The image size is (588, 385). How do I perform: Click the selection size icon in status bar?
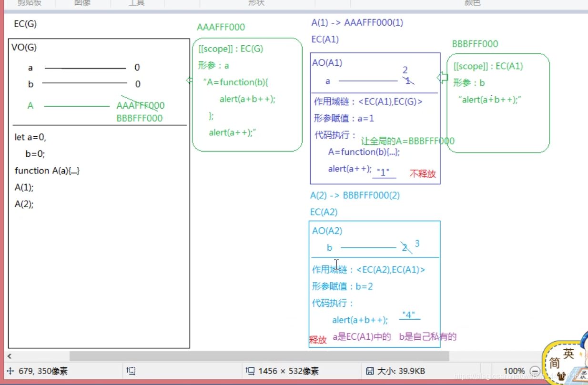[132, 371]
